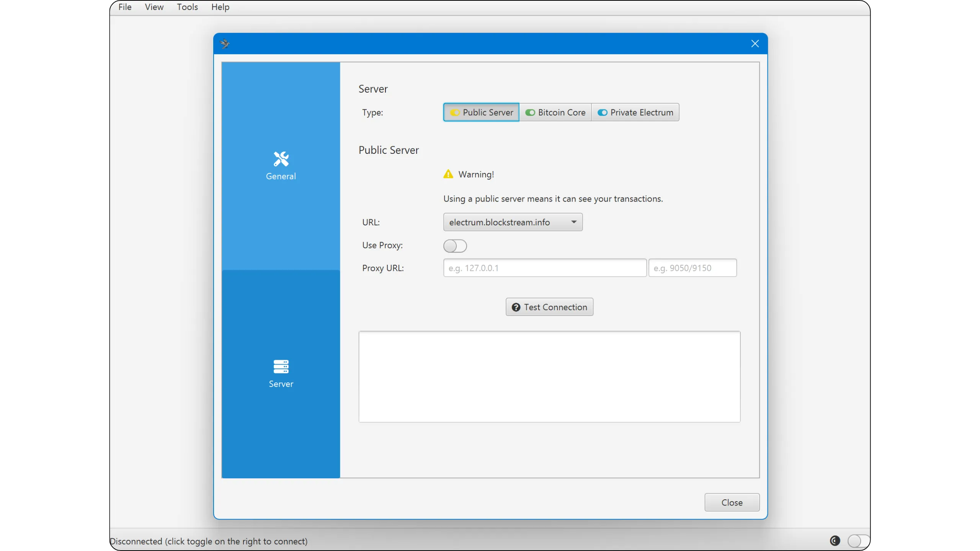This screenshot has width=980, height=551.
Task: Click the 'Using a public server' warning text
Action: tap(553, 199)
